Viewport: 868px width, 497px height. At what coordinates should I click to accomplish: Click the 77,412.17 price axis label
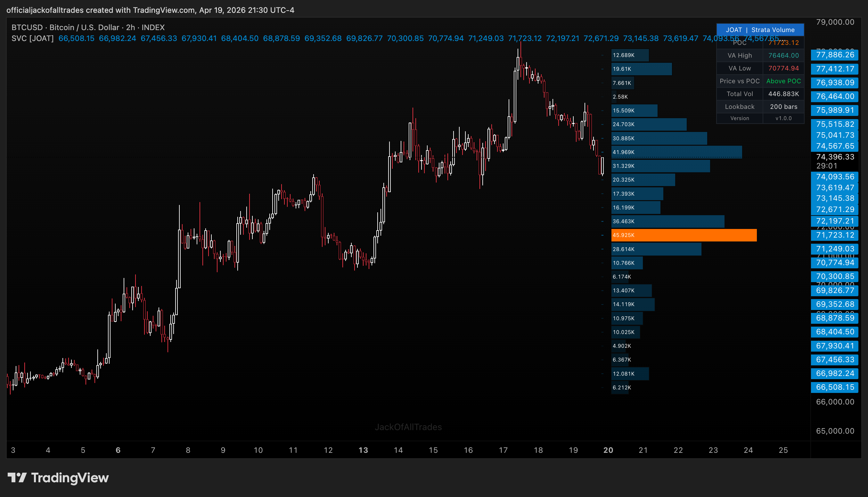click(x=835, y=69)
